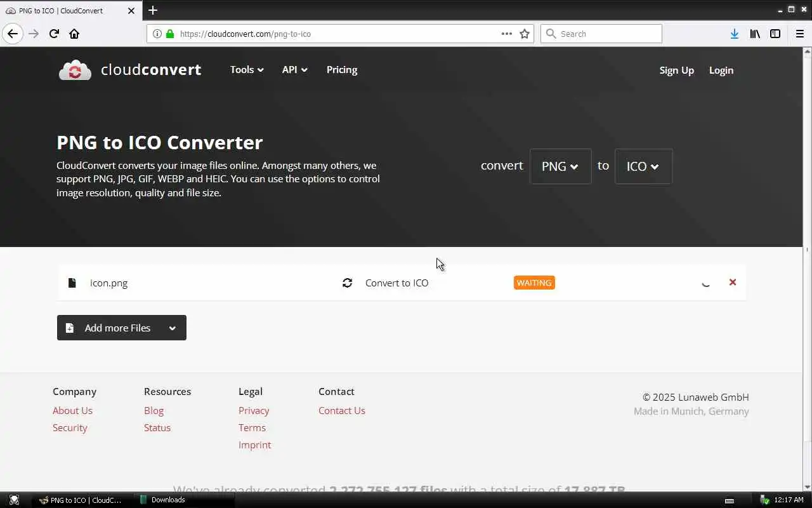
Task: Remove icon.png with the red X
Action: coord(733,282)
